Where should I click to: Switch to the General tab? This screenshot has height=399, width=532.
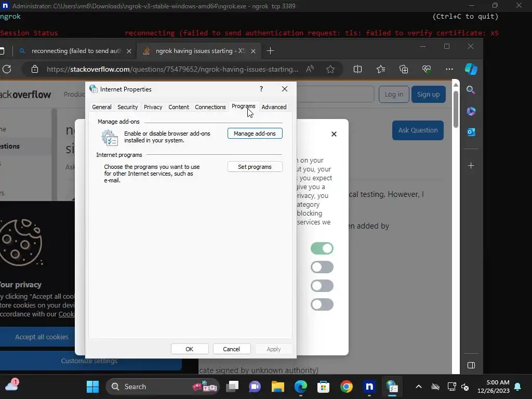[x=102, y=107]
